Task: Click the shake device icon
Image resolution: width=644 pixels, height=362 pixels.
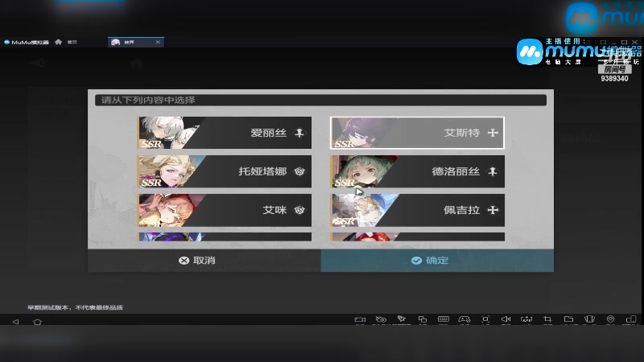Action: click(x=590, y=319)
